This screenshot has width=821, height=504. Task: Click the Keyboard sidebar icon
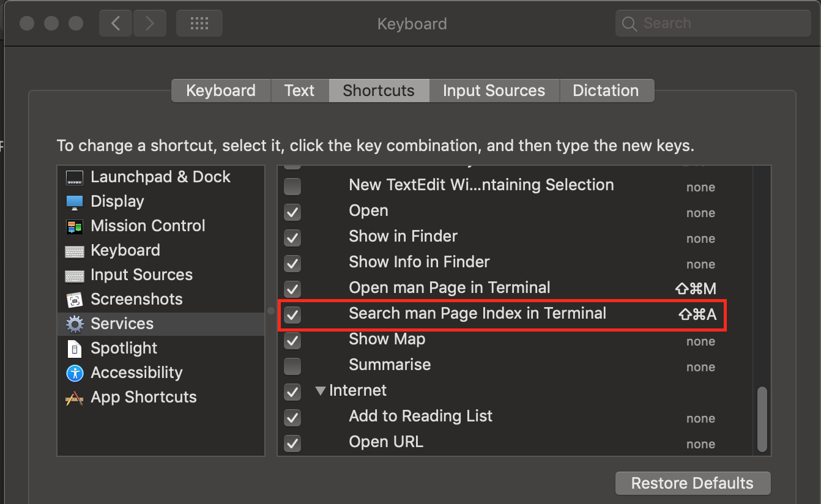(74, 250)
